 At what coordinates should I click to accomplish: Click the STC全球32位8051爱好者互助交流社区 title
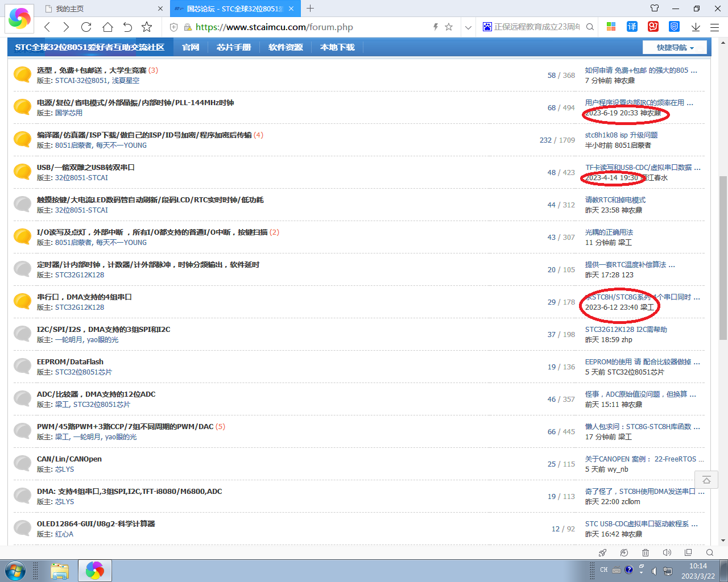point(90,47)
